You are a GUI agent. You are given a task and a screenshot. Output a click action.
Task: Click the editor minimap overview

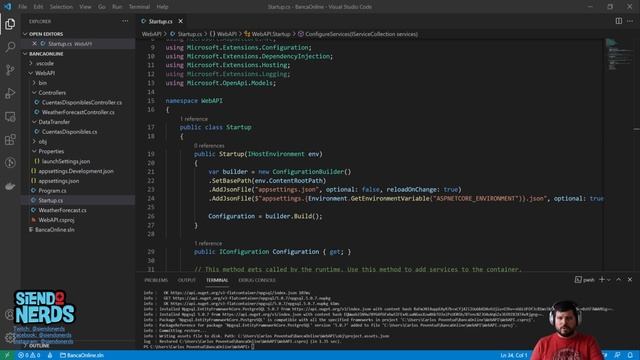619,55
